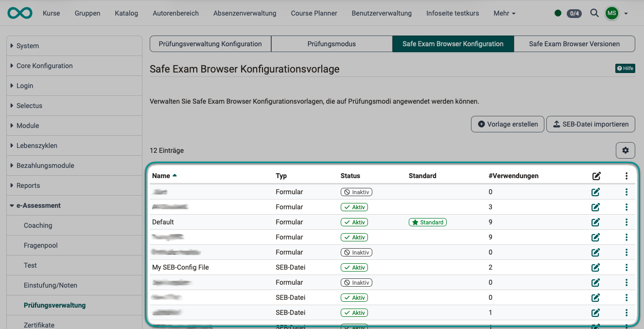Click edit column header icon
Viewport: 644px width, 329px height.
pos(596,176)
